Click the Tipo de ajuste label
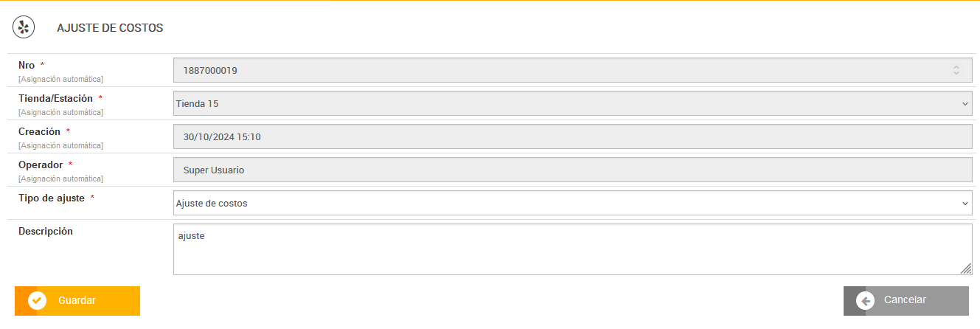This screenshot has height=329, width=980. pos(52,198)
